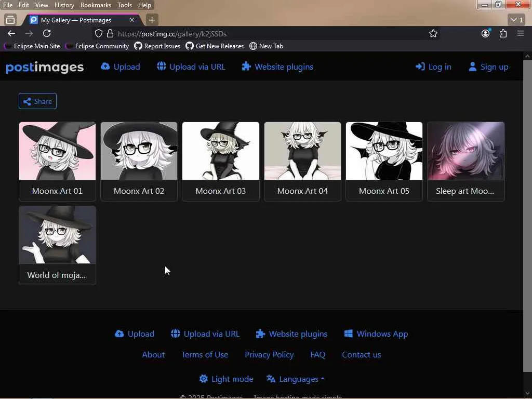Open Report Issues bookmark
532x399 pixels.
click(157, 46)
